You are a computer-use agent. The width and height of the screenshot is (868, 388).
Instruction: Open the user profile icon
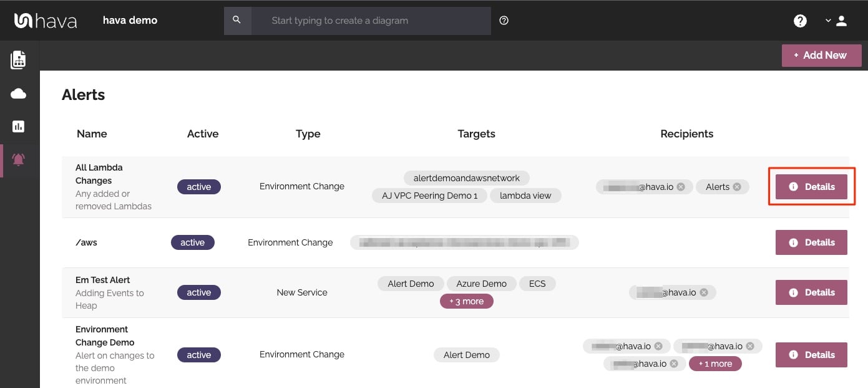coord(841,21)
